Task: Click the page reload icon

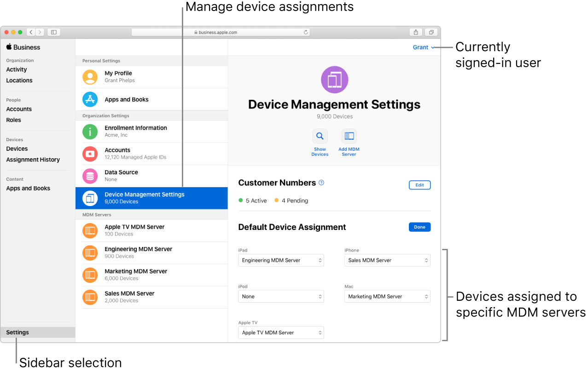Action: point(305,32)
